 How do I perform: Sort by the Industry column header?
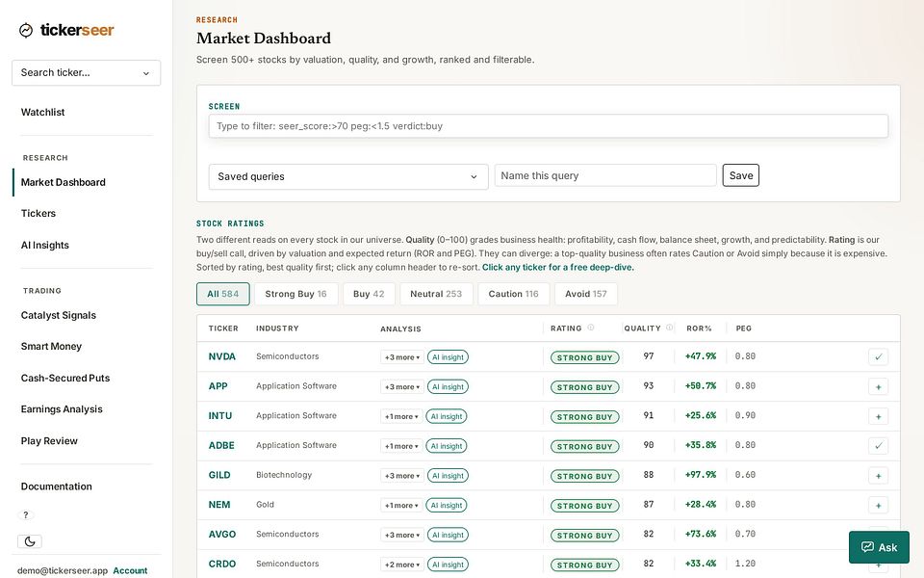(x=277, y=328)
